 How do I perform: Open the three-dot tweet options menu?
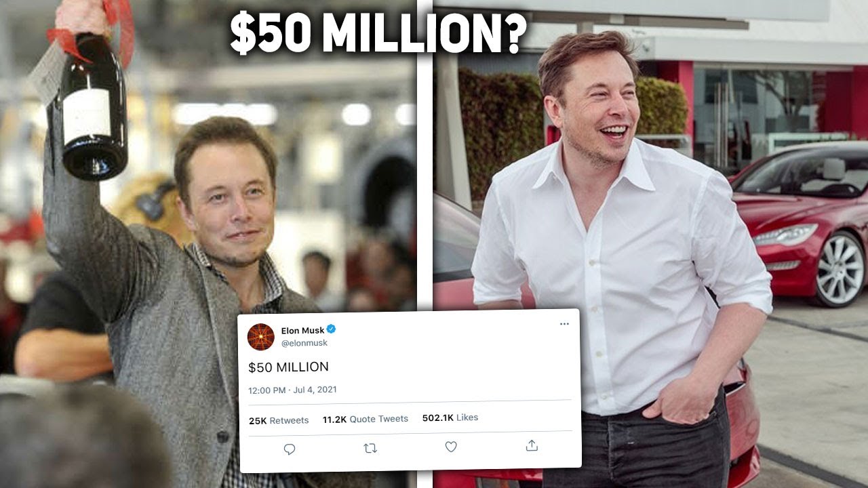(x=564, y=324)
